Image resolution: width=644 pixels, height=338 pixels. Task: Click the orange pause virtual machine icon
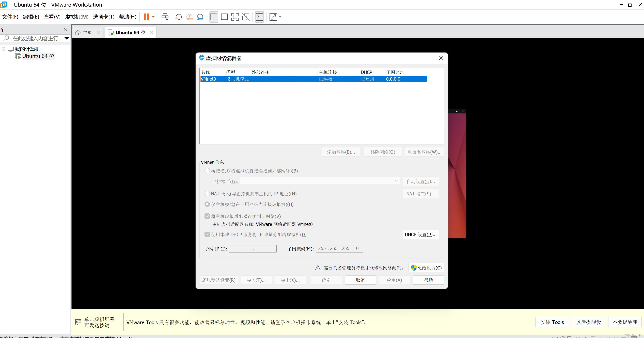[x=146, y=17]
